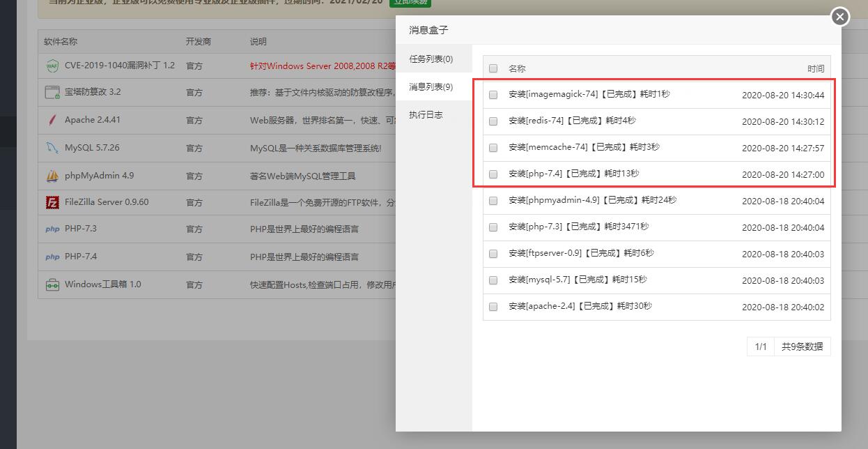The width and height of the screenshot is (868, 449).
Task: Check the mysql-5.7 message checkbox
Action: (493, 280)
